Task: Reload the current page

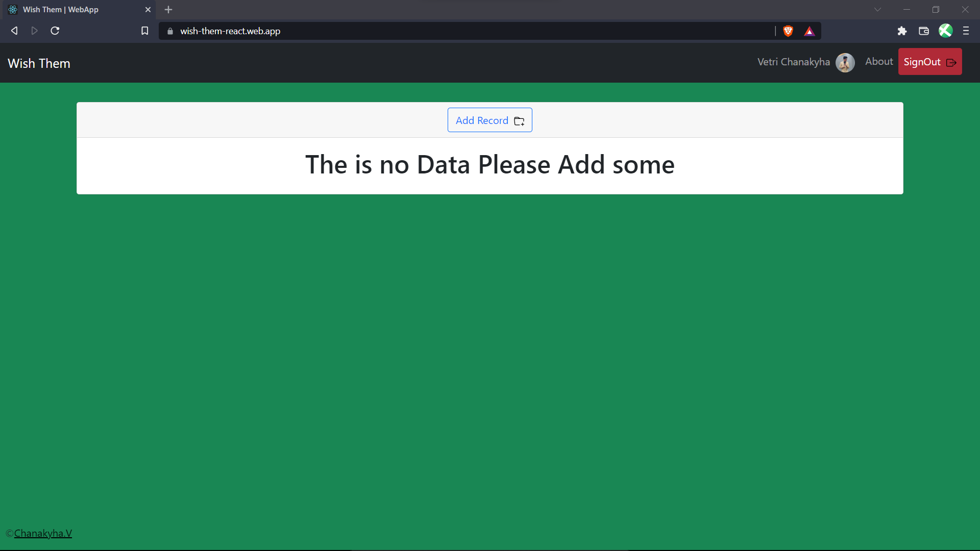Action: tap(55, 31)
